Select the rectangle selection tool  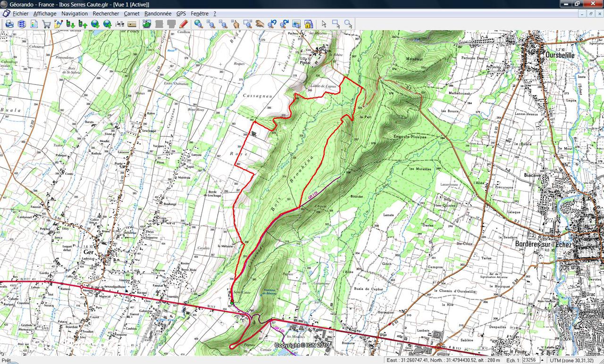tap(336, 24)
